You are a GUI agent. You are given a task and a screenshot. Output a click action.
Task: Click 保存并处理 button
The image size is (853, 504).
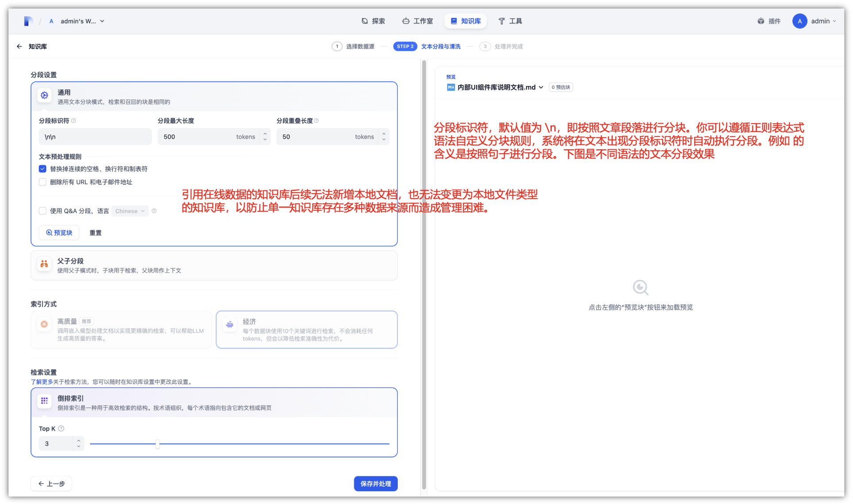[x=375, y=484]
